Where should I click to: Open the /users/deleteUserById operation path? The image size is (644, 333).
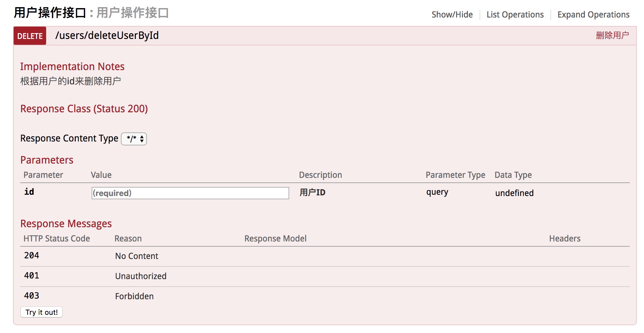[x=107, y=35]
